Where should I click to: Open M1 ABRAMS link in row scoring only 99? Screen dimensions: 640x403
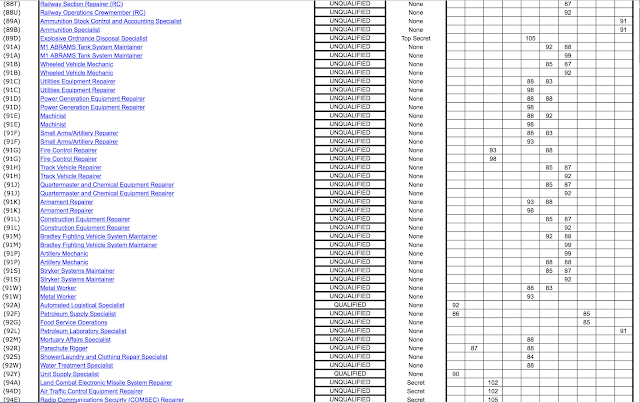tap(91, 56)
